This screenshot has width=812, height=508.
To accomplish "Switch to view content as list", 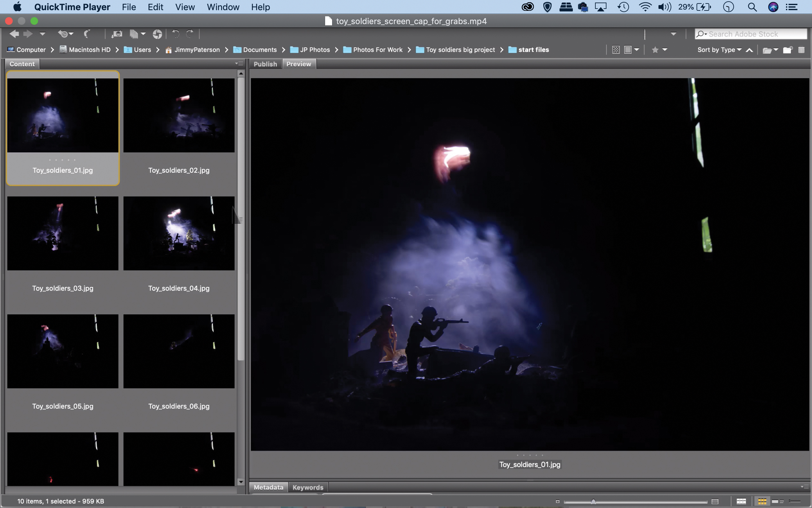I will point(795,501).
